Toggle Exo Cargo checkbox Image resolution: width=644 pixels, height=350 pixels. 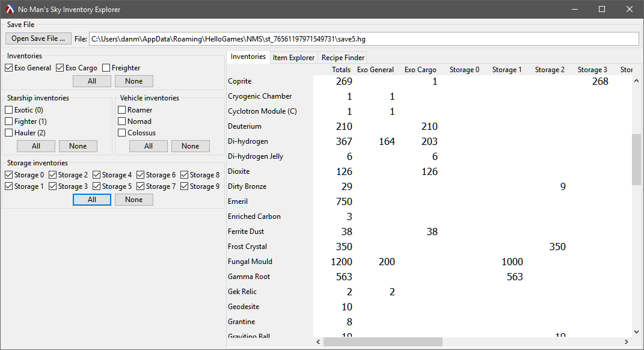pyautogui.click(x=60, y=68)
